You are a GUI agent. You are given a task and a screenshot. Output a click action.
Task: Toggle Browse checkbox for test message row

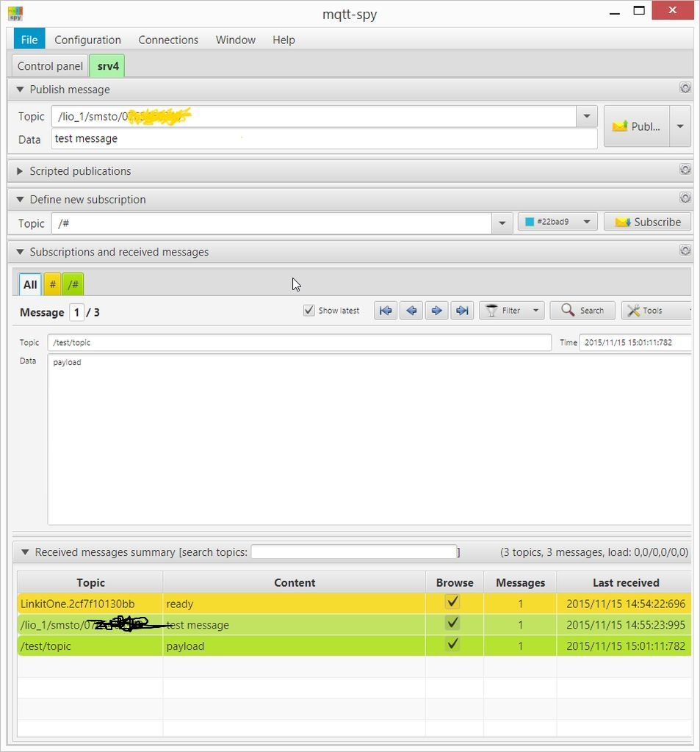tap(452, 623)
